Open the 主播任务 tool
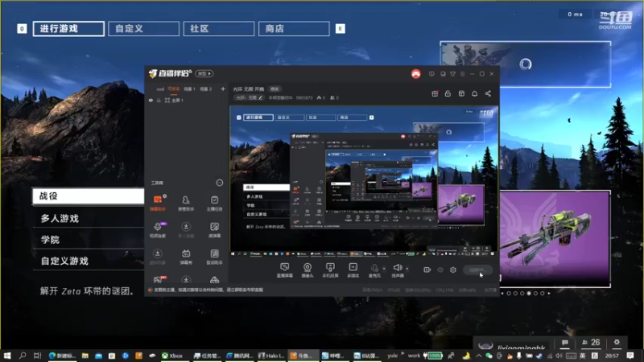This screenshot has height=362, width=644. coord(214,203)
